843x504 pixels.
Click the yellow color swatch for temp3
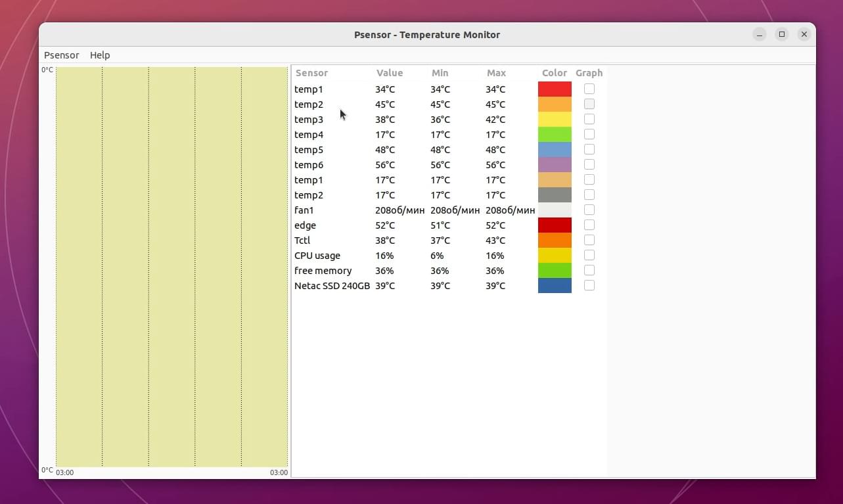(555, 119)
